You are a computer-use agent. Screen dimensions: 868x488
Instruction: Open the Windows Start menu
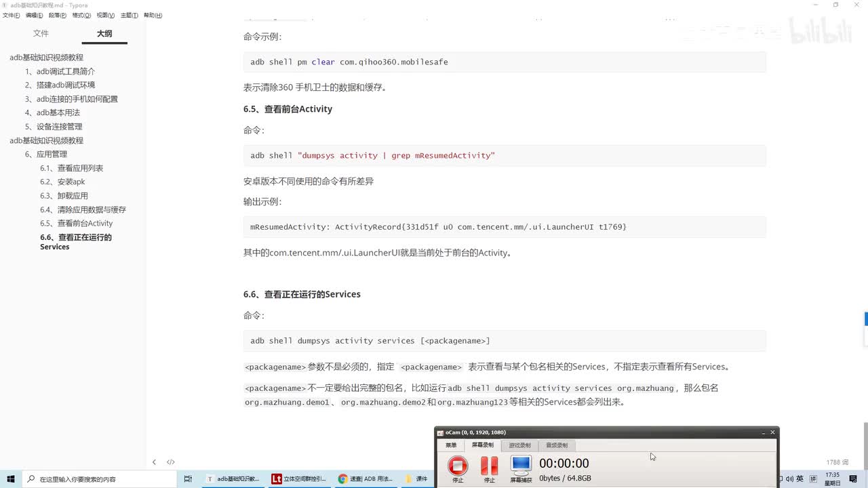point(11,479)
